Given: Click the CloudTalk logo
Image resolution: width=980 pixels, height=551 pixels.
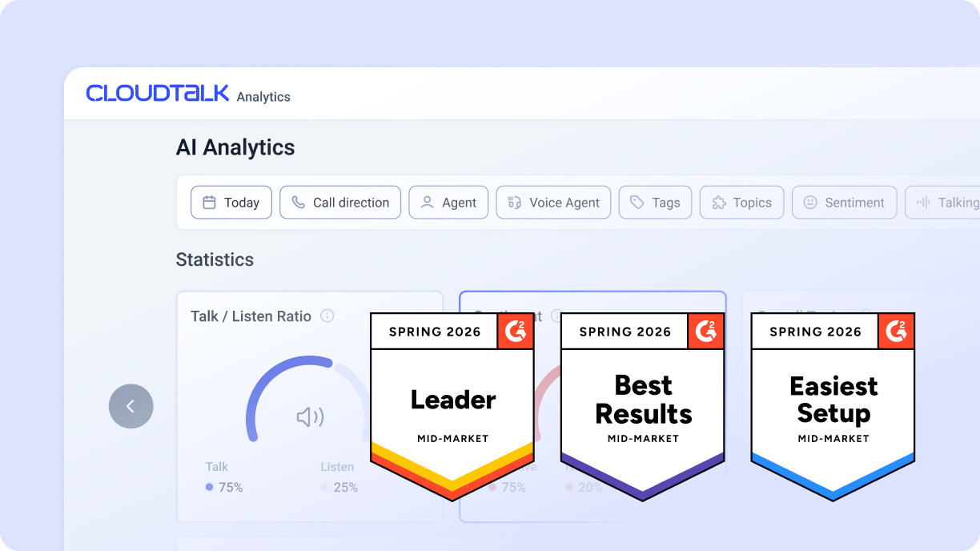Looking at the screenshot, I should (157, 93).
